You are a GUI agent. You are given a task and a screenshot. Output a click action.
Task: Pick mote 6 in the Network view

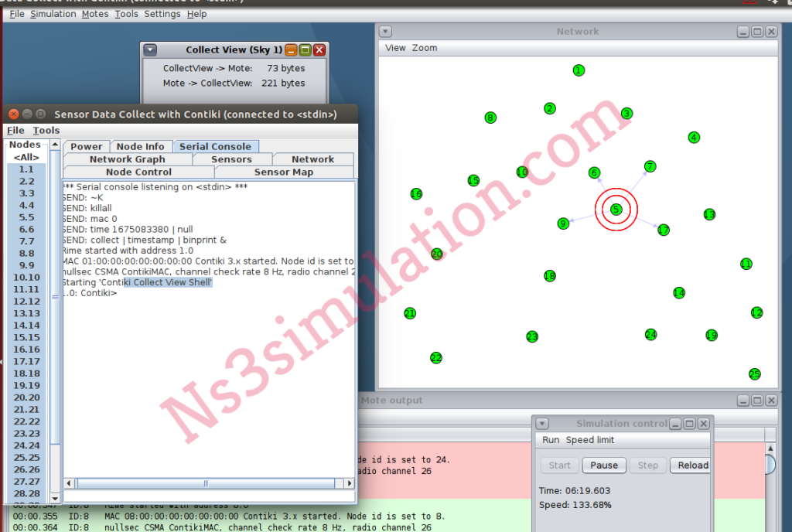[595, 173]
